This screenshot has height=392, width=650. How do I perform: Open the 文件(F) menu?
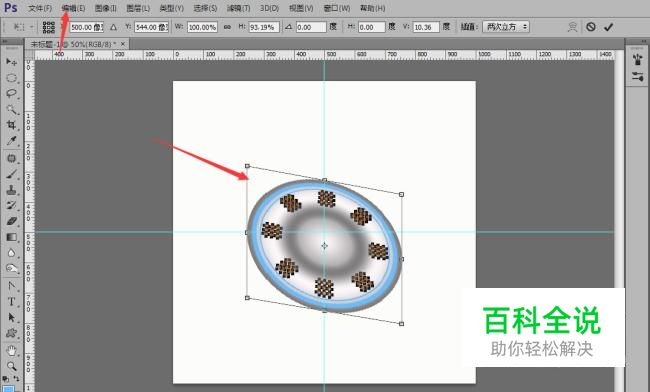(x=40, y=8)
